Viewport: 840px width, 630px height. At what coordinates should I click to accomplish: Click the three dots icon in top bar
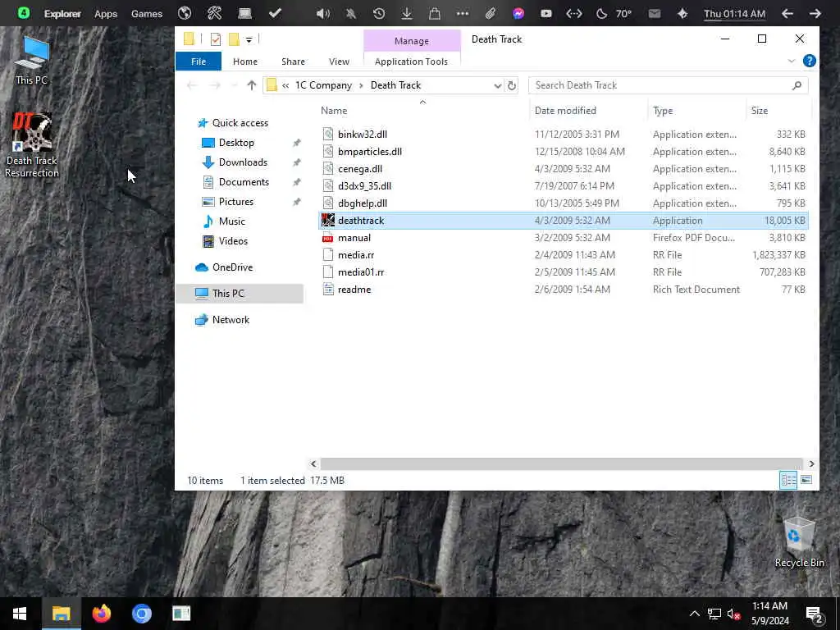463,13
